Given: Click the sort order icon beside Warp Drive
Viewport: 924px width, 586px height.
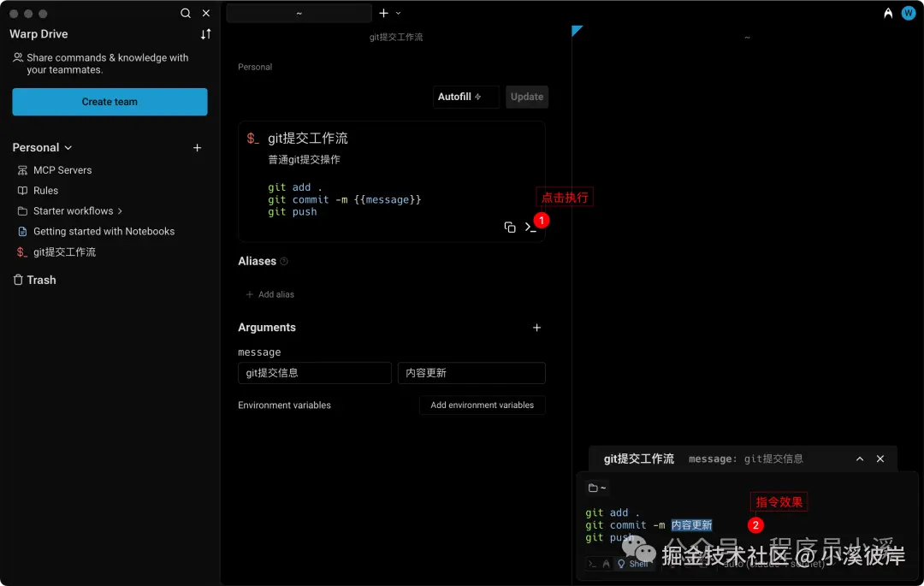Looking at the screenshot, I should pos(205,34).
